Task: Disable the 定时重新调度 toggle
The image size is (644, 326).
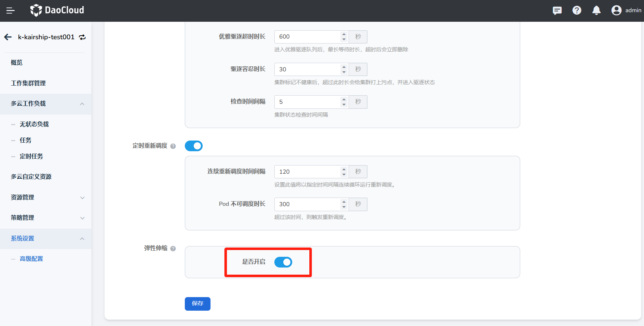Action: (194, 146)
